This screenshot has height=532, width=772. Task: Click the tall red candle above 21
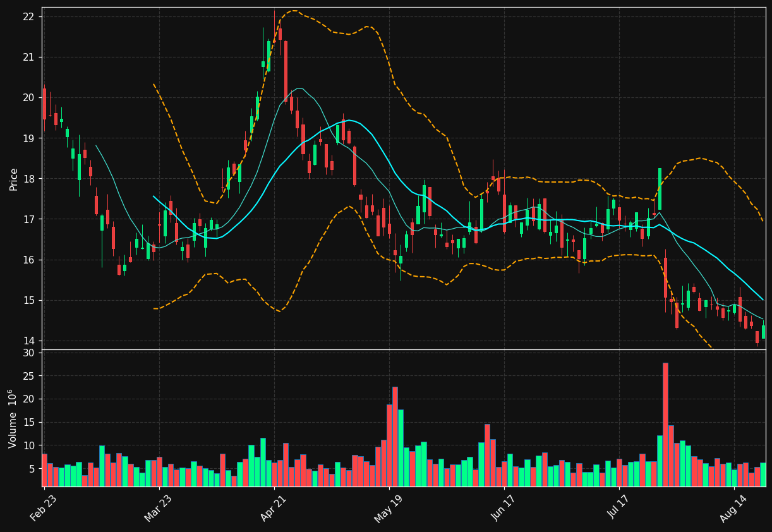pos(286,71)
